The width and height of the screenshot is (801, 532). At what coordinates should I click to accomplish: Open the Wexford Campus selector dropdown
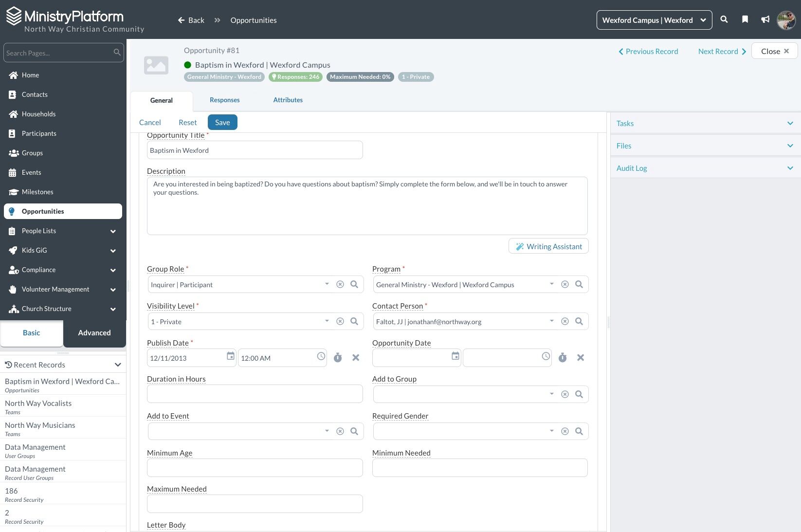pos(654,20)
